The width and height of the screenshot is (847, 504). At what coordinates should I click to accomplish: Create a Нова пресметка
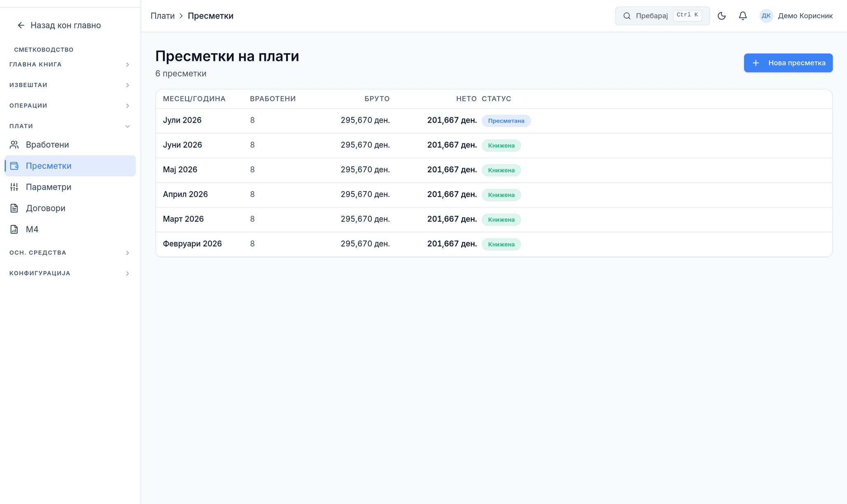788,63
